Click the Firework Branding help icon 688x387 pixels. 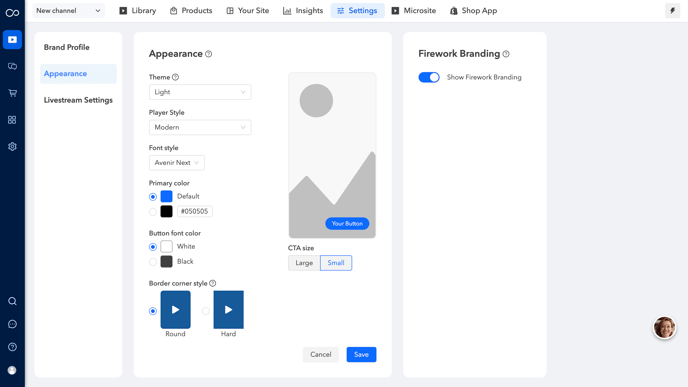pos(506,54)
